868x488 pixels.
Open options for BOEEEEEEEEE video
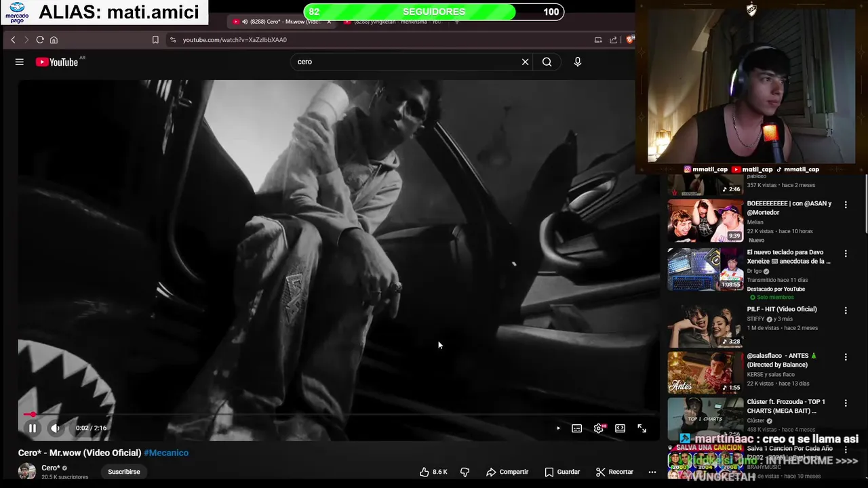846,205
